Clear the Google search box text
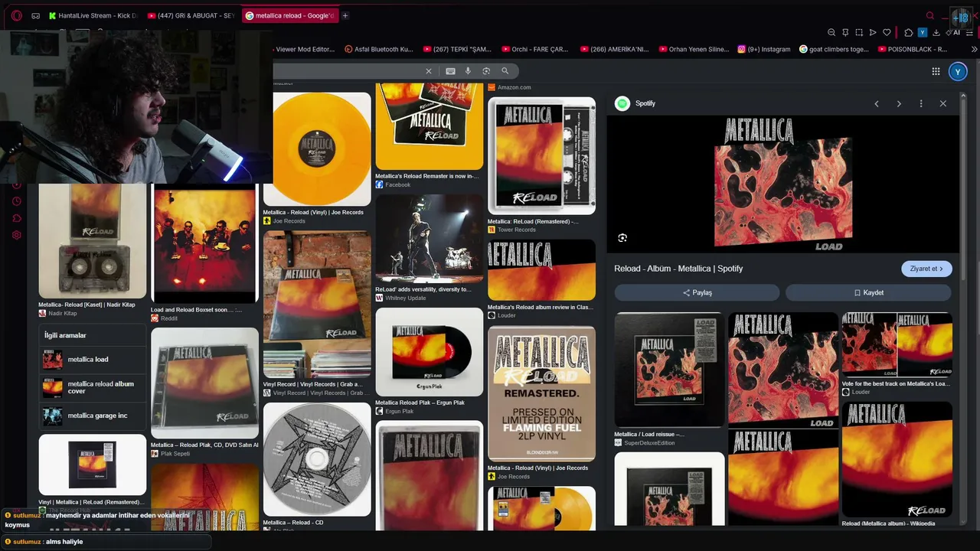Image resolution: width=980 pixels, height=551 pixels. pos(429,71)
